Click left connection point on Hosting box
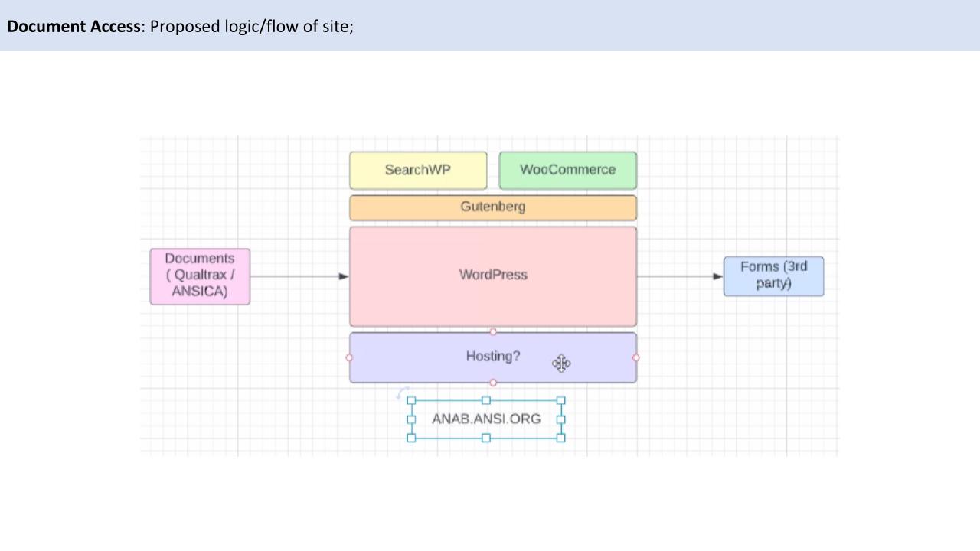Image resolution: width=980 pixels, height=551 pixels. tap(350, 357)
